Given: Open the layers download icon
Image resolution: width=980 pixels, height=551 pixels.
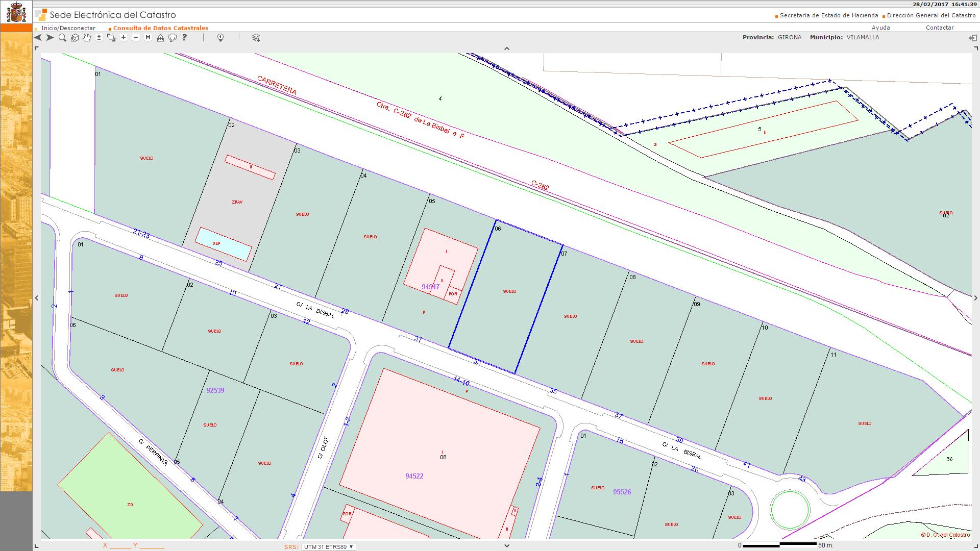Looking at the screenshot, I should (x=256, y=38).
